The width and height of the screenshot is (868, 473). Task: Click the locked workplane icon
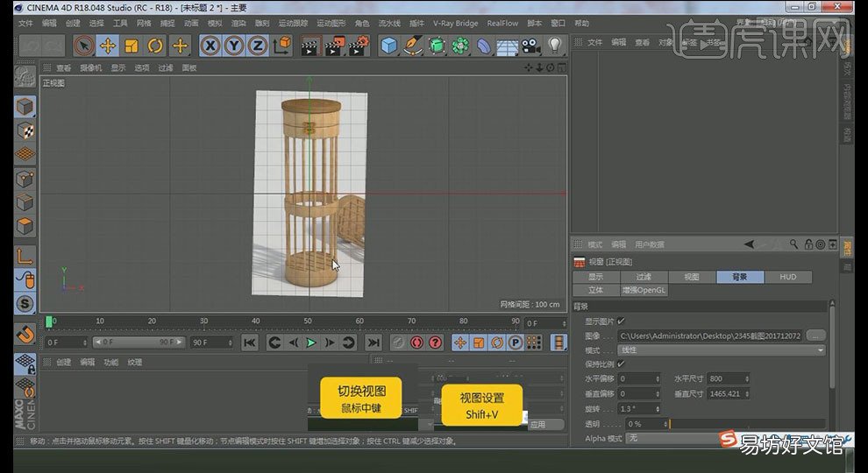pyautogui.click(x=25, y=364)
